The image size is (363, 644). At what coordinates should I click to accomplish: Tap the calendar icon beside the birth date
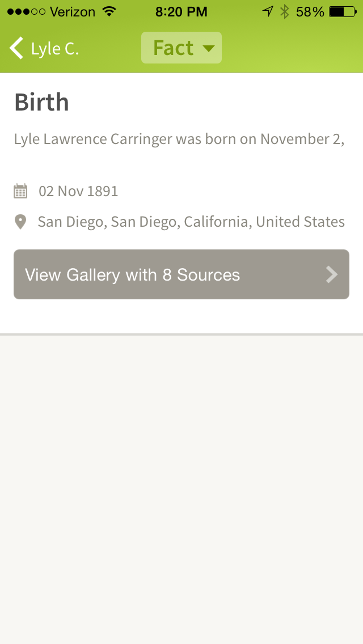pyautogui.click(x=21, y=191)
